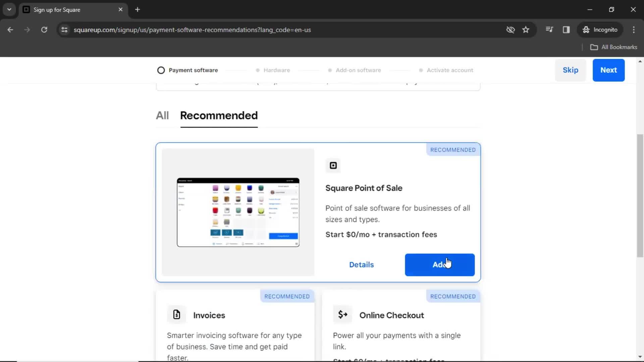Viewport: 644px width, 362px height.
Task: Select the All tab
Action: tap(162, 115)
